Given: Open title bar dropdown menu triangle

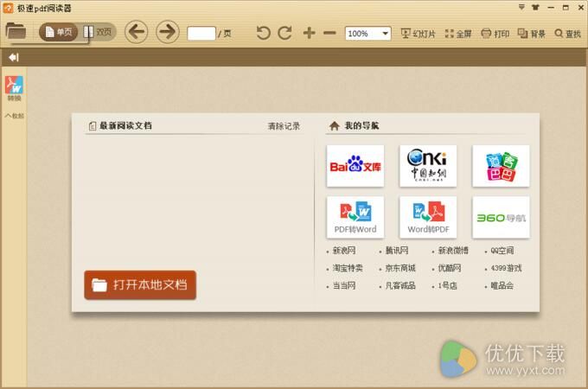Looking at the screenshot, I should click(x=521, y=7).
